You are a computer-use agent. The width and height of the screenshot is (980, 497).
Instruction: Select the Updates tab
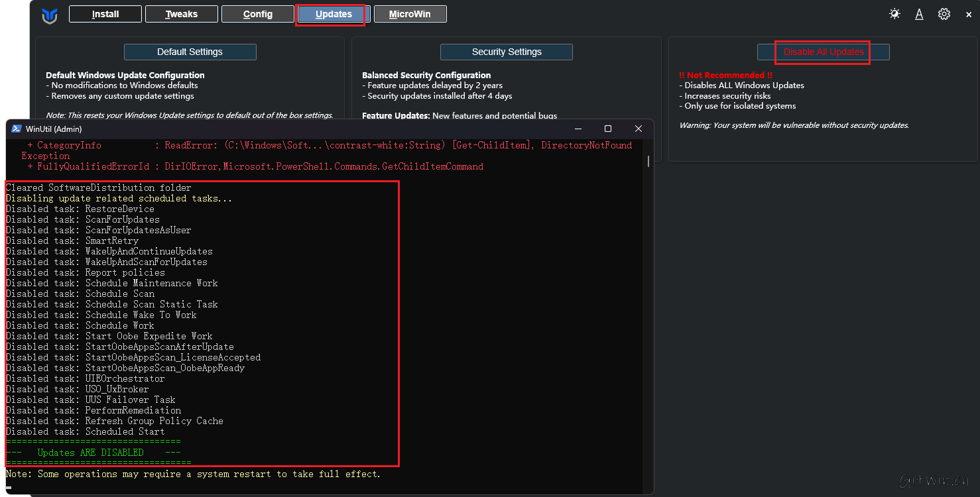[x=334, y=14]
